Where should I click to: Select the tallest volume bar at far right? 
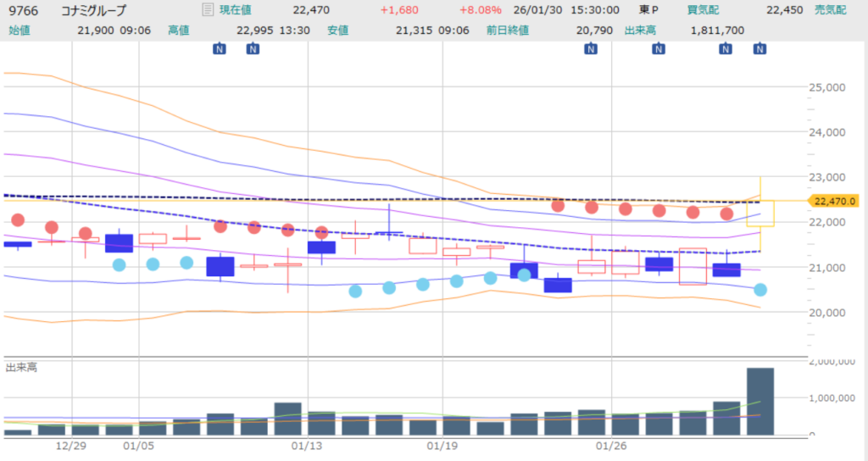pyautogui.click(x=760, y=401)
